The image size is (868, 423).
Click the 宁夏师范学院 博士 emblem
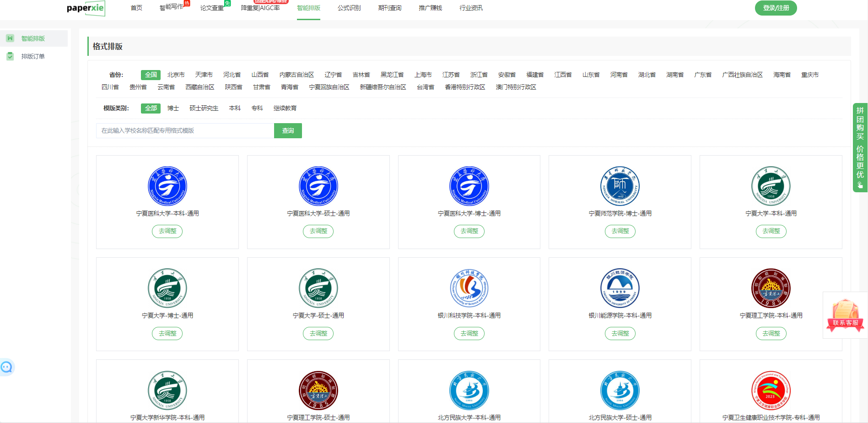coord(620,186)
